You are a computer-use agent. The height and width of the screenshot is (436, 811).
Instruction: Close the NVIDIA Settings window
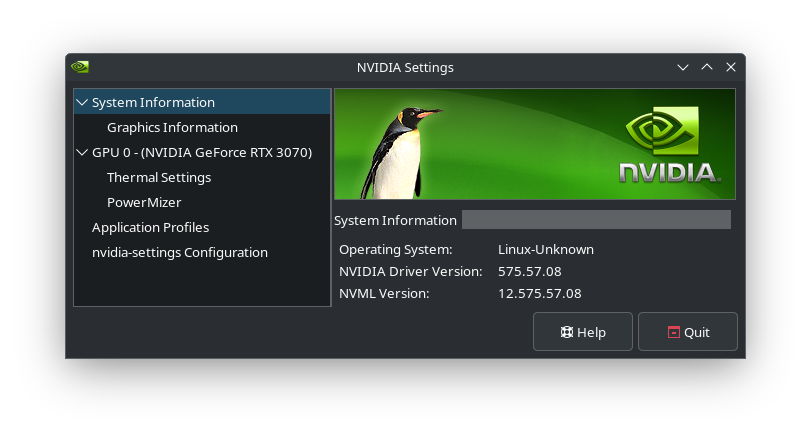click(x=731, y=67)
